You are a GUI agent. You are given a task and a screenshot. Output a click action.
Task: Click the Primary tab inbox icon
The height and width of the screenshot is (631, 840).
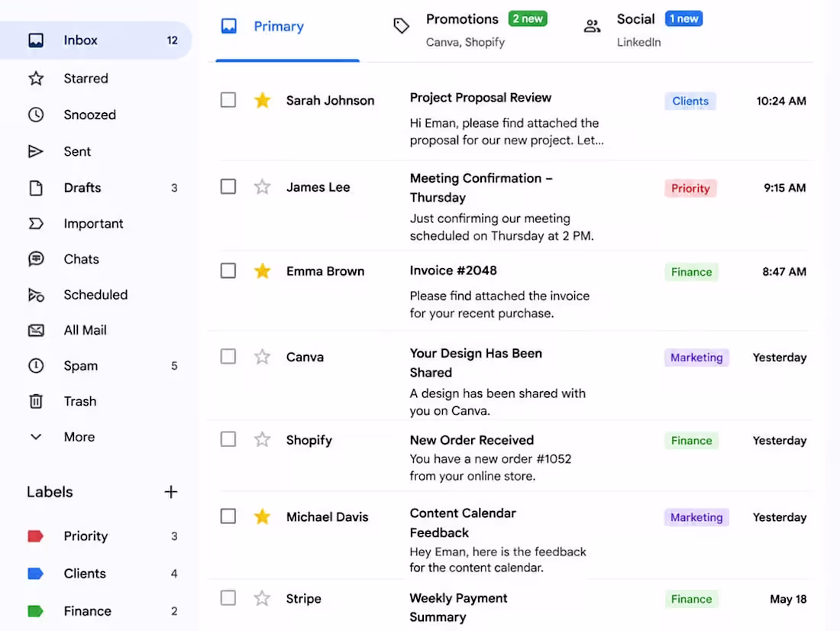229,26
